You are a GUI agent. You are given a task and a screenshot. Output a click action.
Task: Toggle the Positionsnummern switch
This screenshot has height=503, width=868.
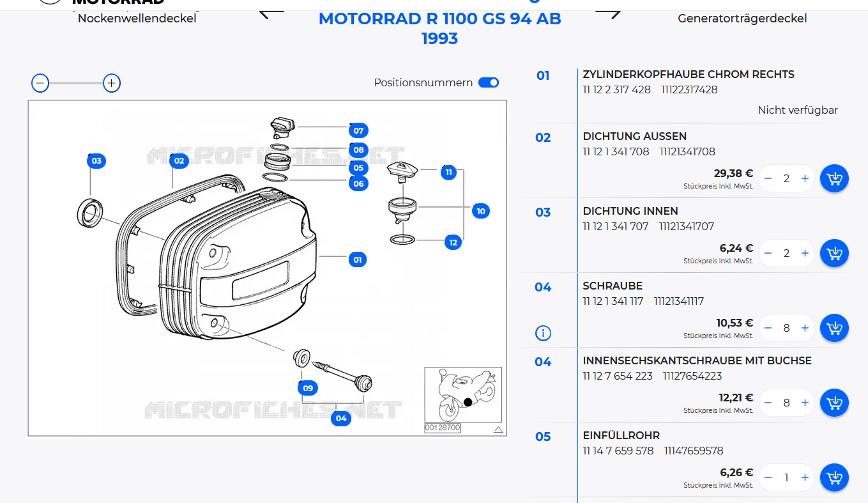(x=489, y=82)
